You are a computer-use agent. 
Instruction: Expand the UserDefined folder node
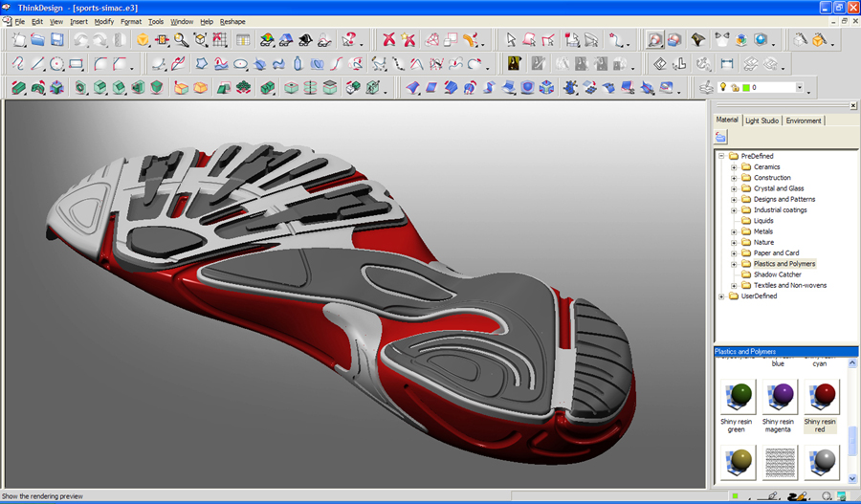tap(721, 296)
